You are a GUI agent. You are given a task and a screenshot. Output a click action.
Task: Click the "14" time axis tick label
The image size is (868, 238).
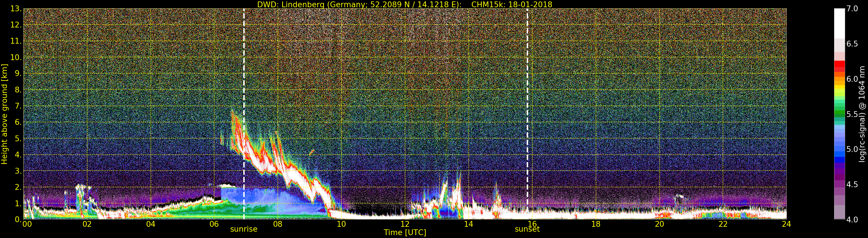click(468, 224)
